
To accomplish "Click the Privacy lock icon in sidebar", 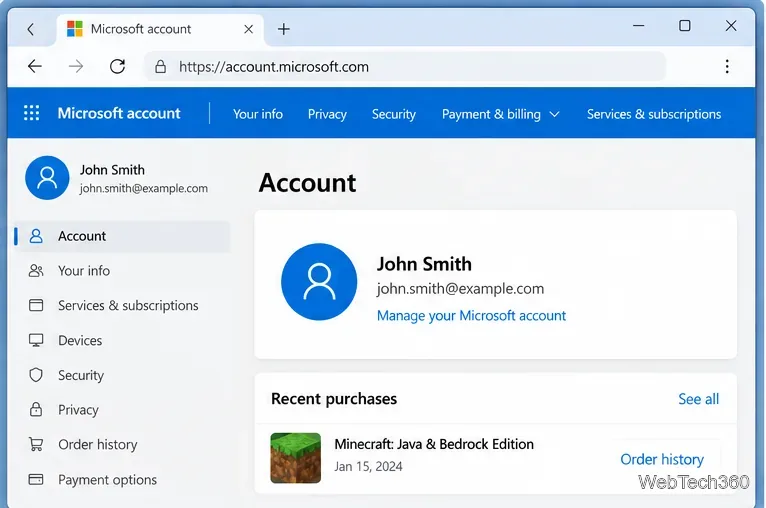I will (36, 409).
